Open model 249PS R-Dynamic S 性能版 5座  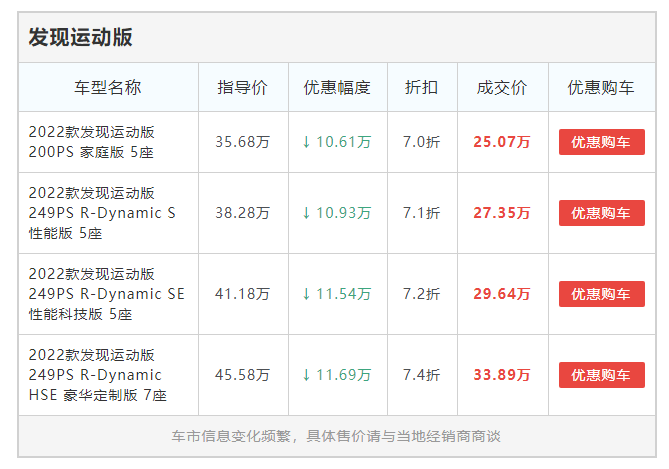[102, 213]
